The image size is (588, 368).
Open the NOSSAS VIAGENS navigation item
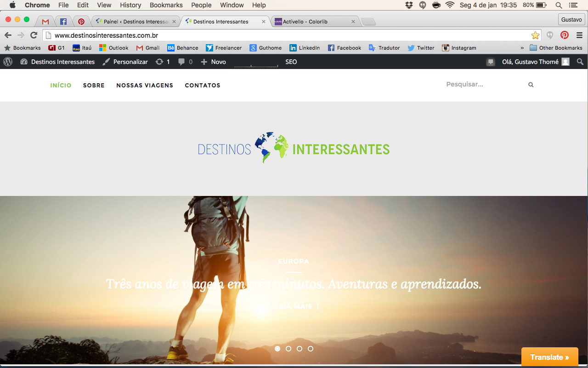[145, 85]
